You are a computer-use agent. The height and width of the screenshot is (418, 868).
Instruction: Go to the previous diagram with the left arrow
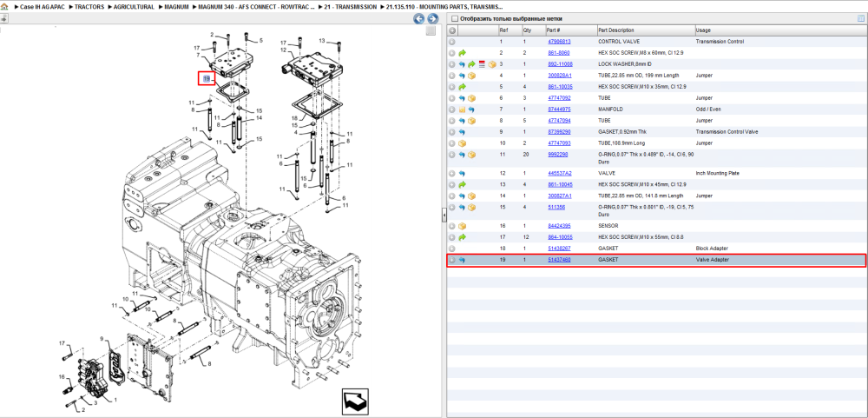point(419,19)
